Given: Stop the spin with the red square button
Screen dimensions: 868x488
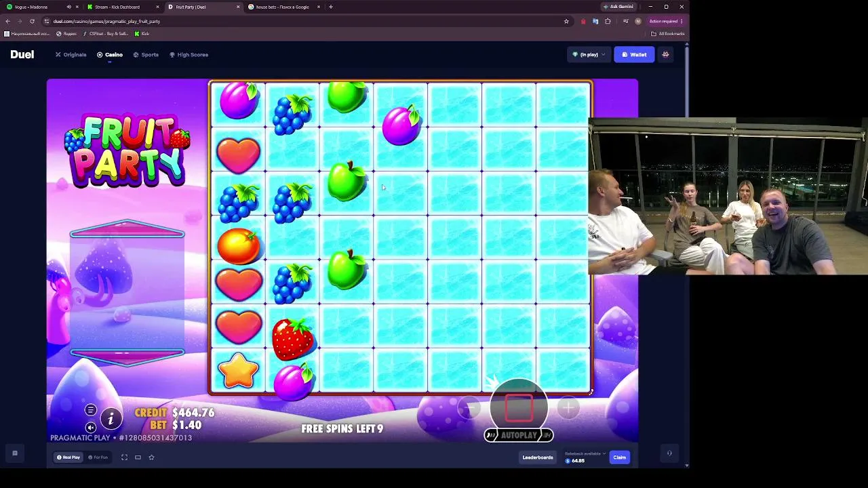Looking at the screenshot, I should [519, 407].
